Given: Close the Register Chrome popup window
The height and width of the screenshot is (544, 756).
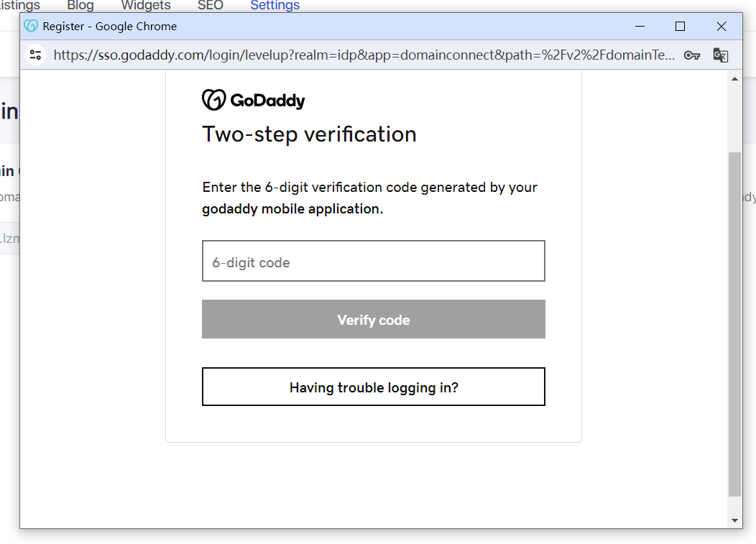Looking at the screenshot, I should pyautogui.click(x=722, y=26).
